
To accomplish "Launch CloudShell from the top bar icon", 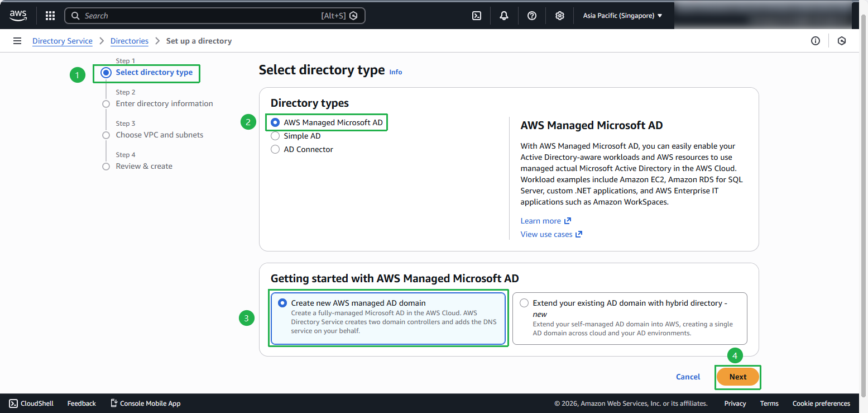I will pos(477,16).
